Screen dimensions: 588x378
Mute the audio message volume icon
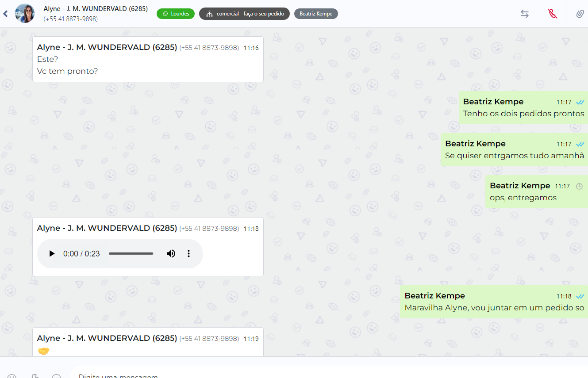(x=171, y=254)
